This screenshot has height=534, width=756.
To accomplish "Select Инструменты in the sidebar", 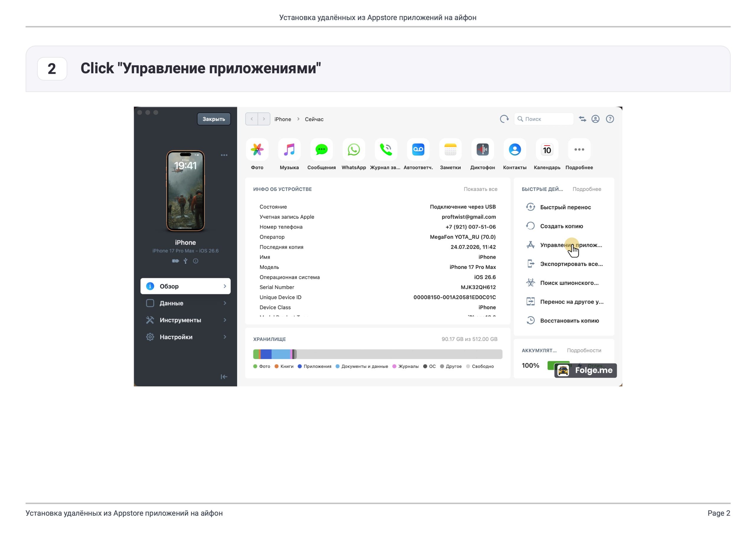I will [185, 320].
